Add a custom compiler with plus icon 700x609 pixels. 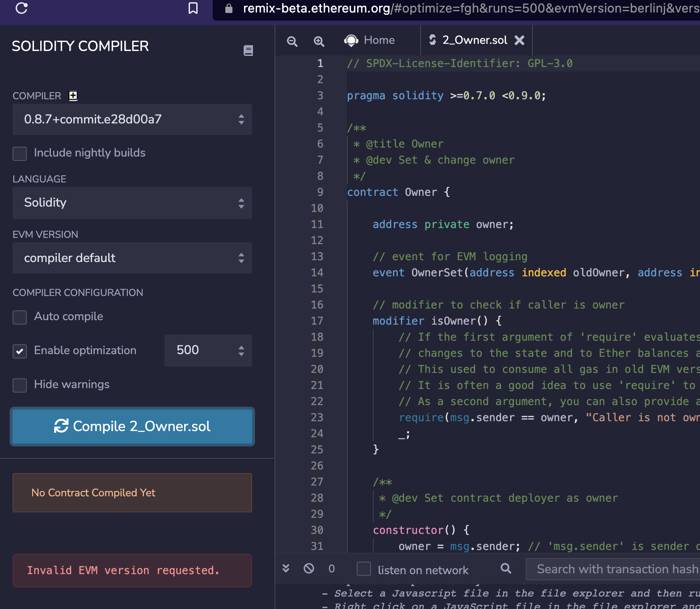[x=73, y=96]
